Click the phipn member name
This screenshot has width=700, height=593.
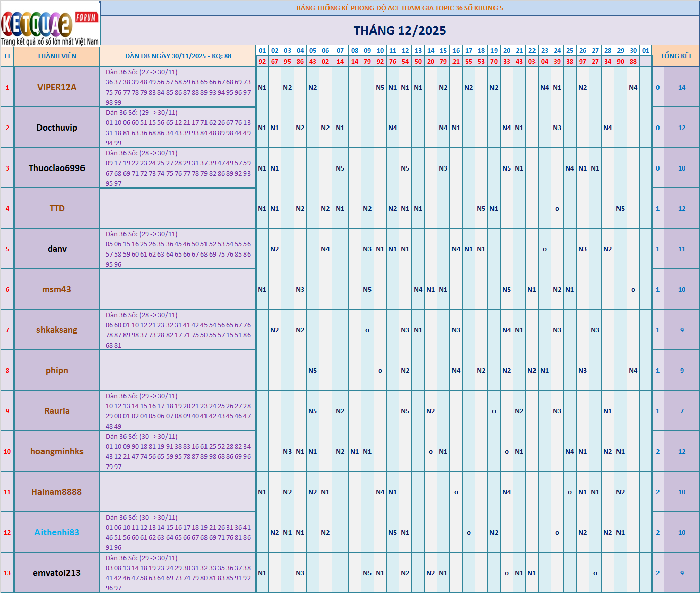click(57, 370)
